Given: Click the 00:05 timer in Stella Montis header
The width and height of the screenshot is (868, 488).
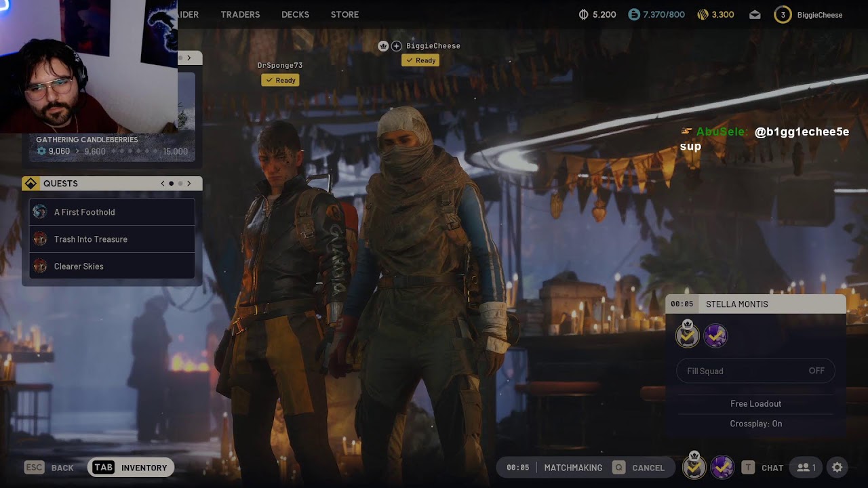Looking at the screenshot, I should [682, 304].
